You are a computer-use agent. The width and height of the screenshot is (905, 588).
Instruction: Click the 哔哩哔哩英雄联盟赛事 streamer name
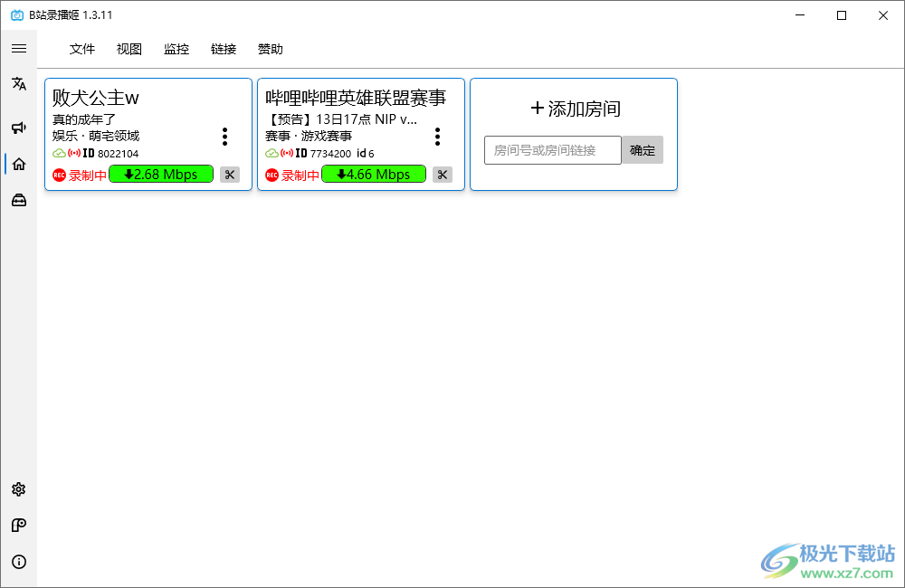(x=356, y=98)
